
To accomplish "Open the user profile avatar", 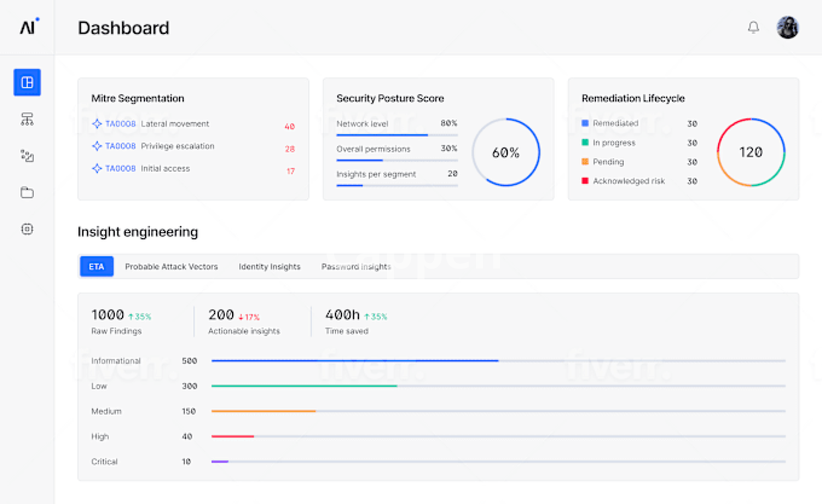I will click(x=787, y=28).
